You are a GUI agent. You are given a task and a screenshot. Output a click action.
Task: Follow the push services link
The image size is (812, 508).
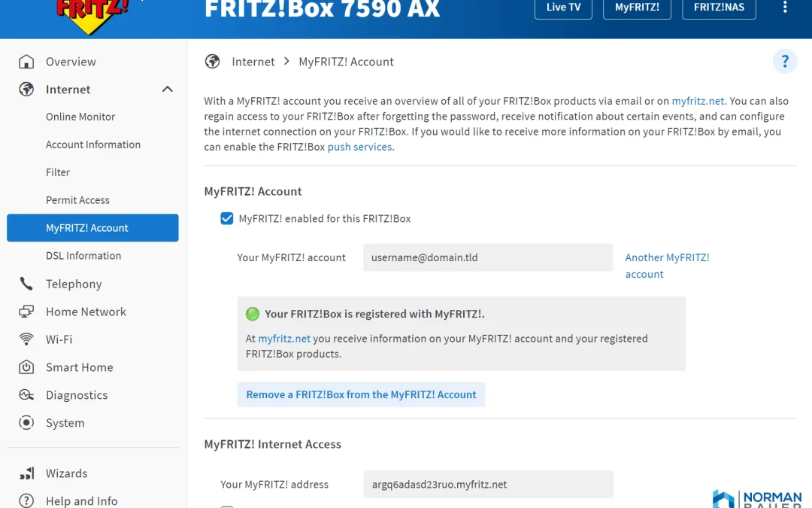click(359, 147)
